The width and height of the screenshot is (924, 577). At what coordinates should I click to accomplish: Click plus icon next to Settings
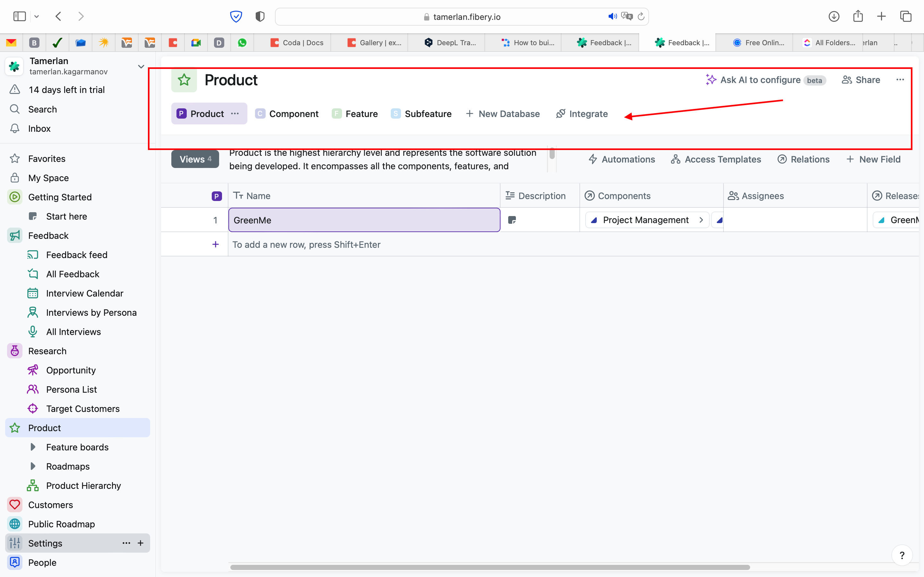(x=141, y=543)
